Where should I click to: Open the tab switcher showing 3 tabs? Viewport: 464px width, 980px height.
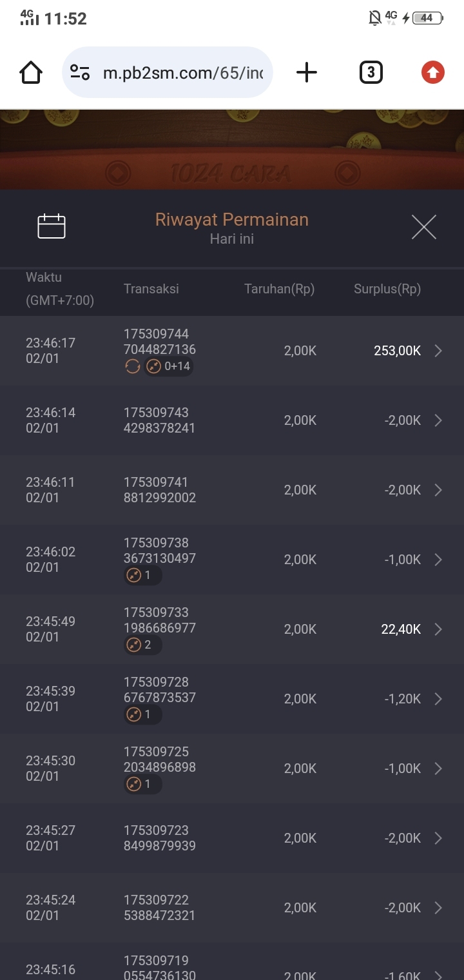pyautogui.click(x=371, y=73)
